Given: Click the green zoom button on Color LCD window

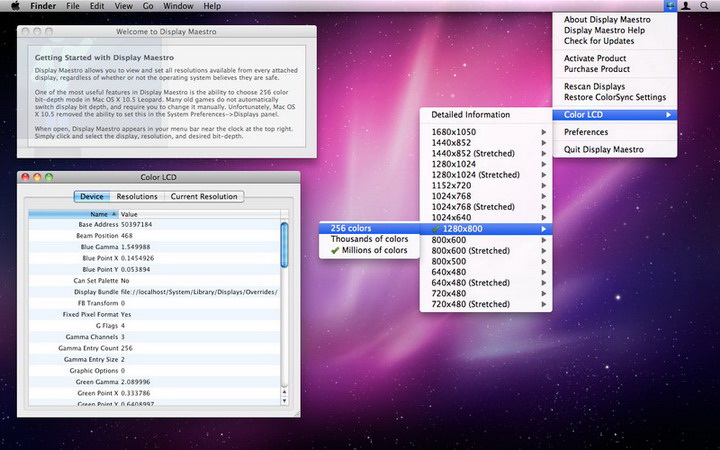Looking at the screenshot, I should [x=47, y=177].
